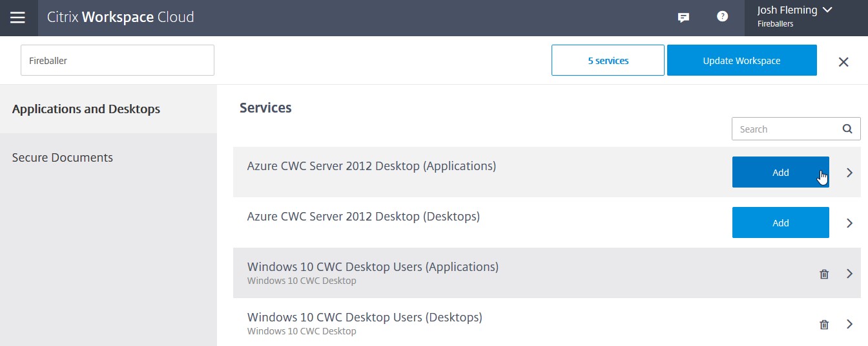The image size is (868, 346).
Task: Expand Windows 10 CWC Desktop Users (Desktops) chevron
Action: (x=849, y=324)
